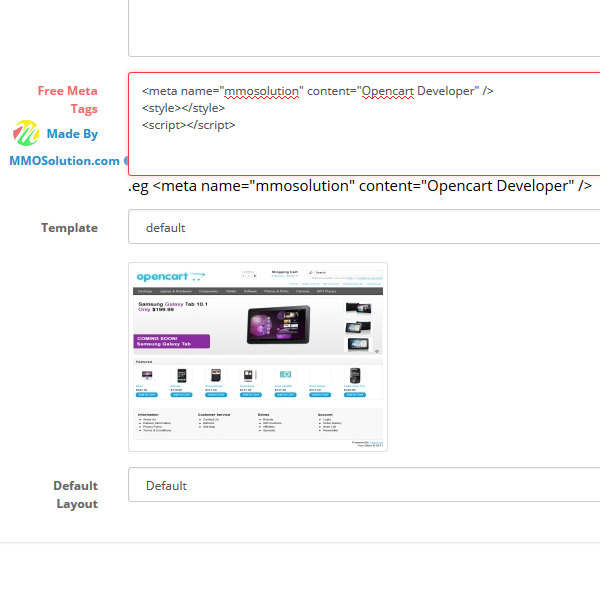Open the Template dropdown showing default
This screenshot has height=600, width=600.
[364, 227]
